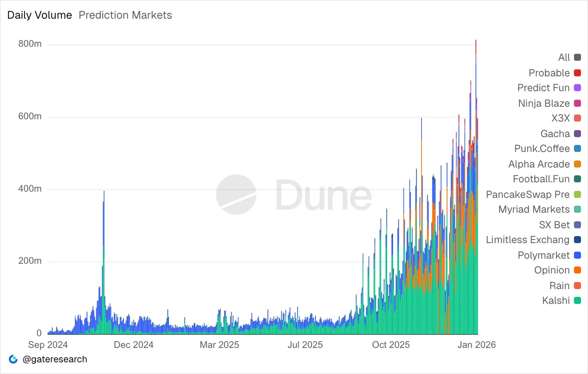Click the red Probable legend swatch
Screen dimensions: 588x374
click(x=577, y=73)
